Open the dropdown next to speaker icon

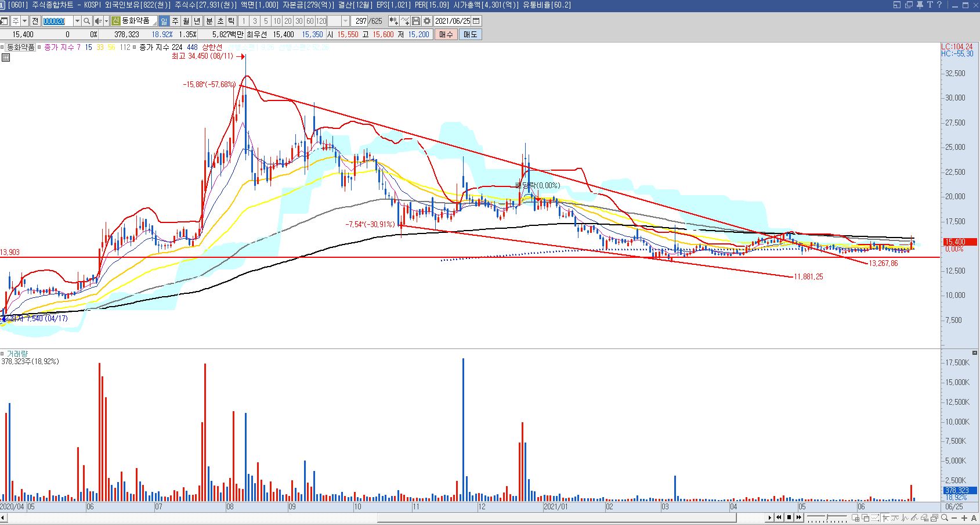tap(107, 21)
